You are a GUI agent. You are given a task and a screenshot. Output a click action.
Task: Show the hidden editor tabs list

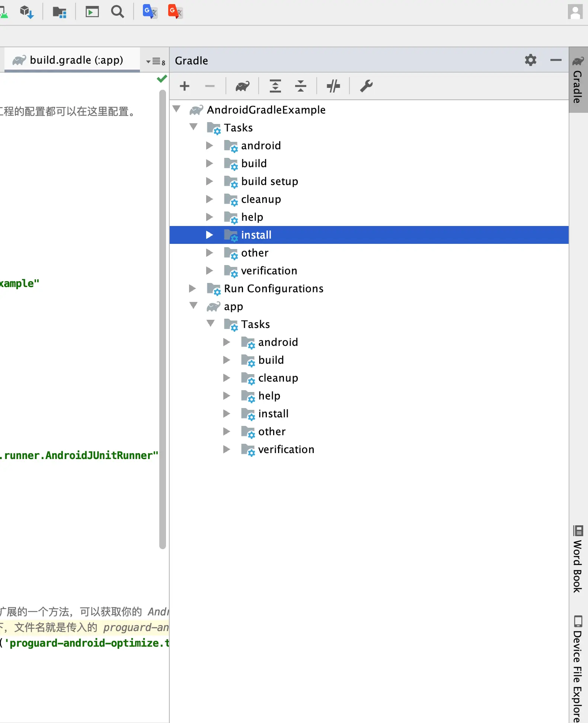(x=156, y=61)
